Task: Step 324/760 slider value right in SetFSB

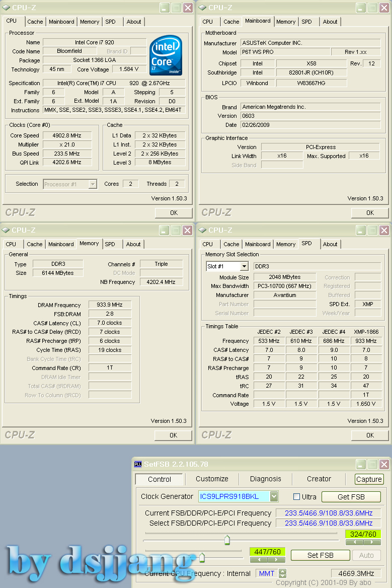Action: (372, 542)
